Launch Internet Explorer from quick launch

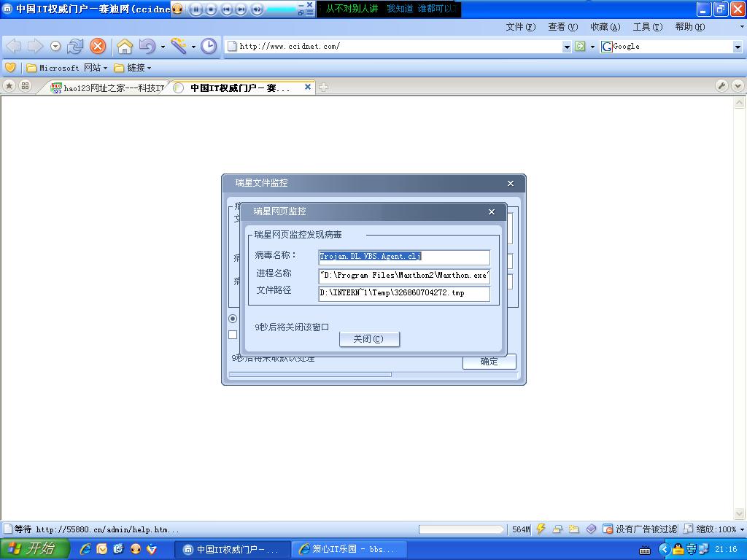click(x=85, y=549)
